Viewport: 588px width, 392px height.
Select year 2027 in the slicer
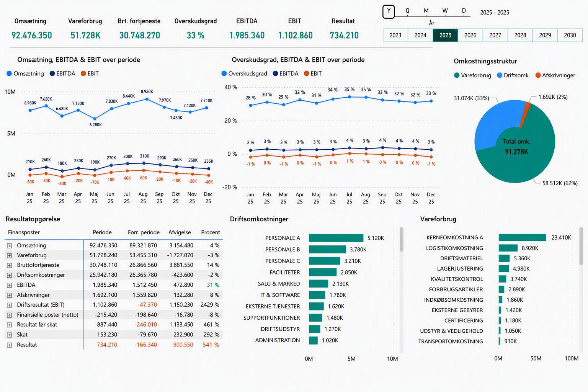coord(495,35)
